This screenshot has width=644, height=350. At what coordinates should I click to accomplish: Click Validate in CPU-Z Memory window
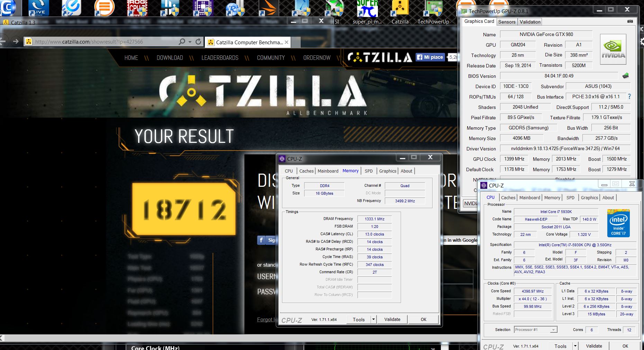[392, 319]
